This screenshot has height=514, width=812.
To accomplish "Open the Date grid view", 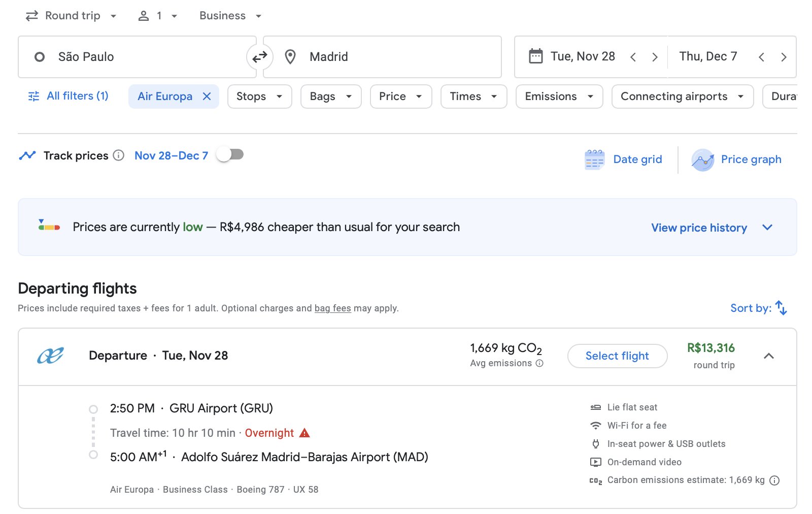I will point(623,159).
